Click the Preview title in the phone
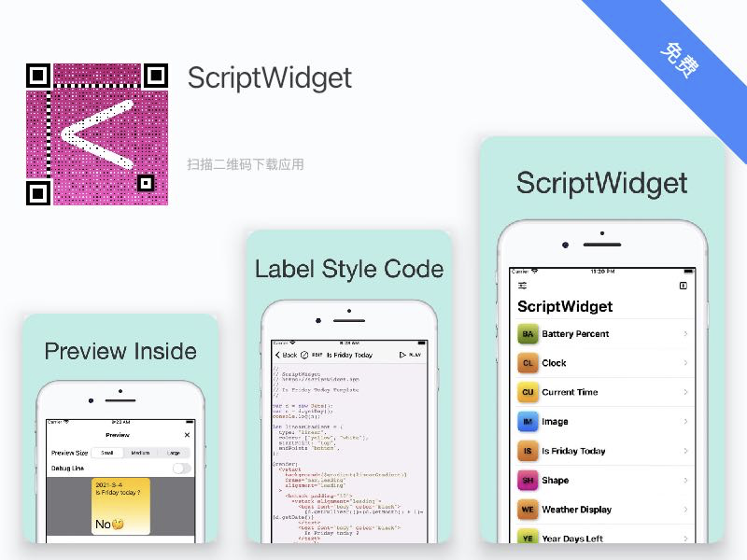This screenshot has height=560, width=747. coord(118,435)
